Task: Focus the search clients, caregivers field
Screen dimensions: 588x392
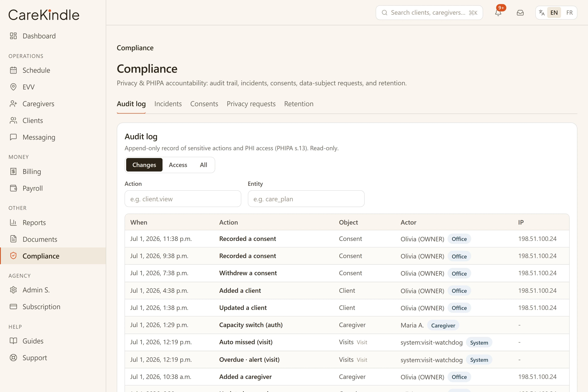Action: coord(429,13)
